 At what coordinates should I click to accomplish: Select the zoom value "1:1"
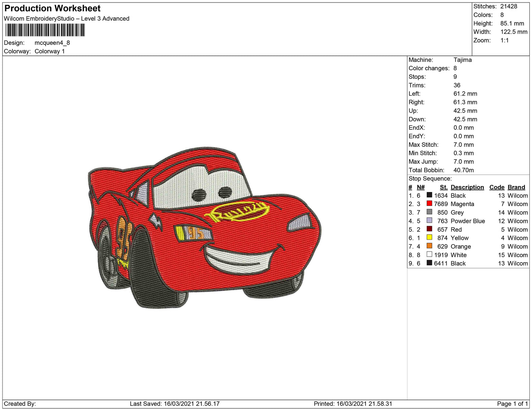point(504,40)
